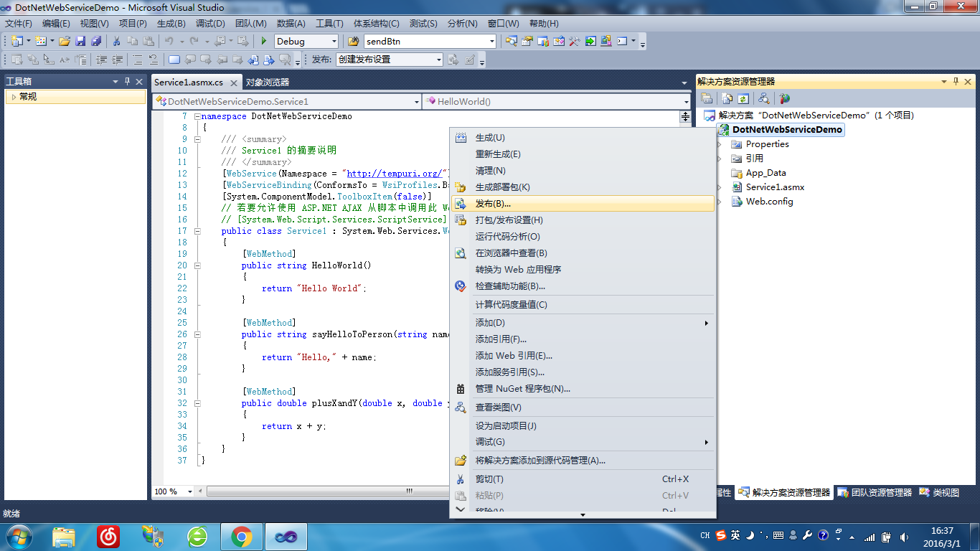Open the Debug configuration dropdown
The width and height of the screenshot is (980, 551).
334,41
